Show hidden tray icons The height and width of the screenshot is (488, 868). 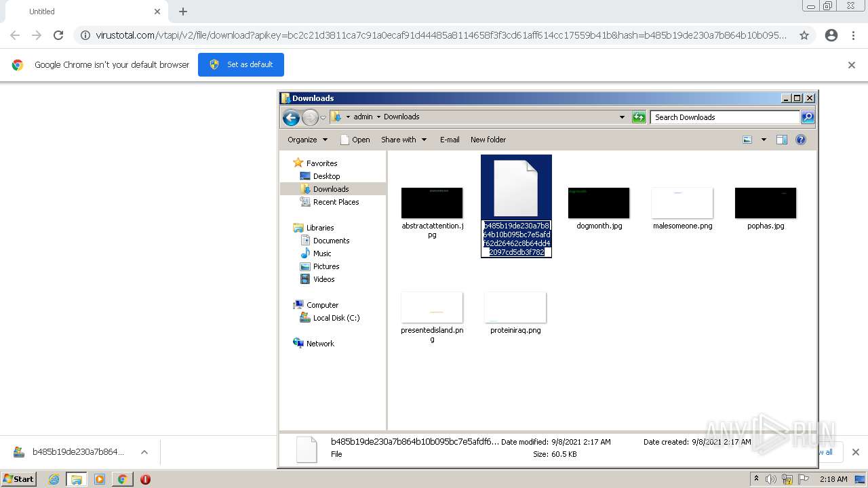pos(756,479)
